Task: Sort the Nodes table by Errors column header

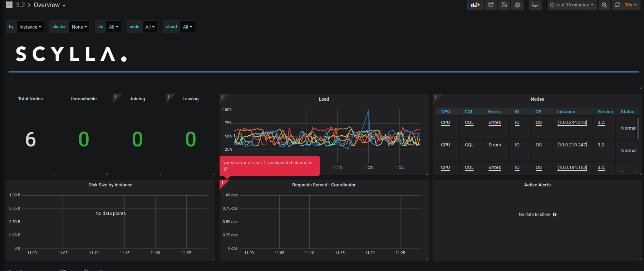Action: tap(495, 112)
